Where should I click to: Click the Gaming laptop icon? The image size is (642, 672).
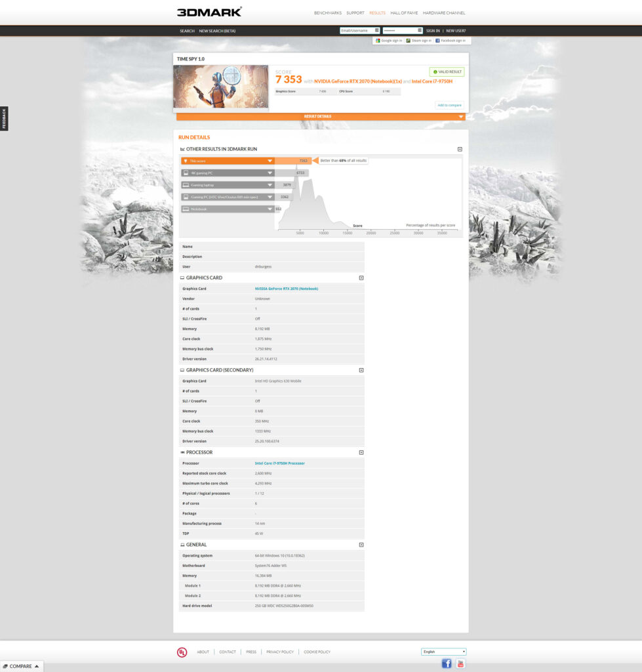point(186,185)
